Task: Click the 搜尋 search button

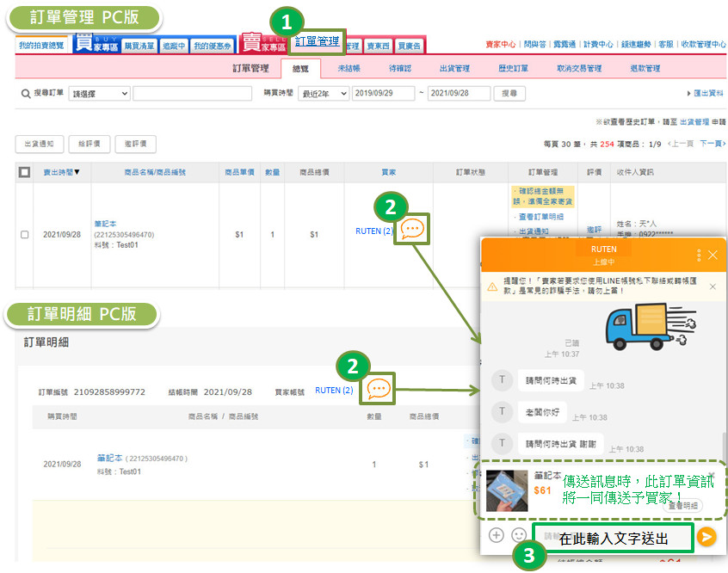Action: [x=510, y=93]
